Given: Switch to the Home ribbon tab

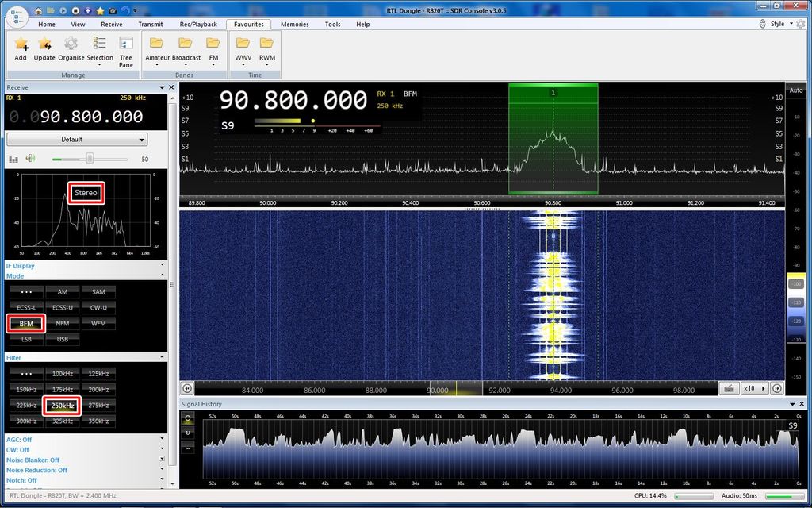Looking at the screenshot, I should pyautogui.click(x=47, y=25).
